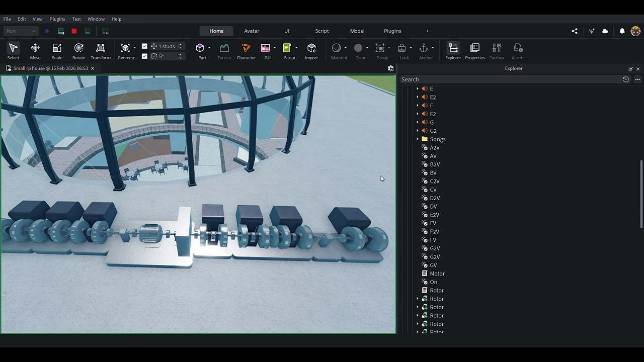Open the Run mode dropdown
This screenshot has width=644, height=362.
[x=21, y=31]
